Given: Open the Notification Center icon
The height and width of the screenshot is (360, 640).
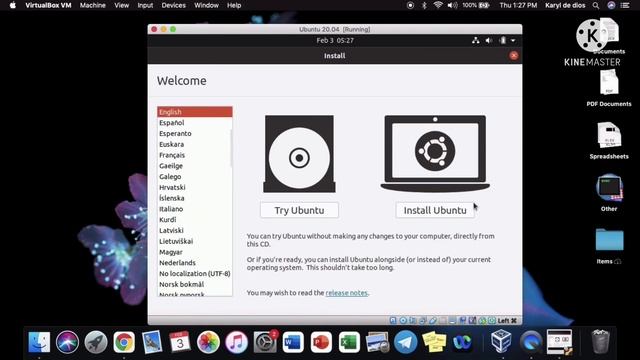Looking at the screenshot, I should point(625,5).
